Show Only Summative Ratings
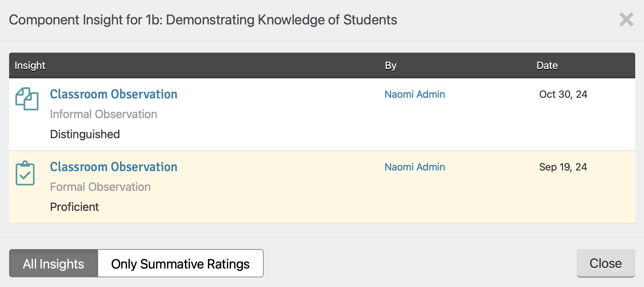Viewport: 644px width, 287px height. tap(181, 263)
